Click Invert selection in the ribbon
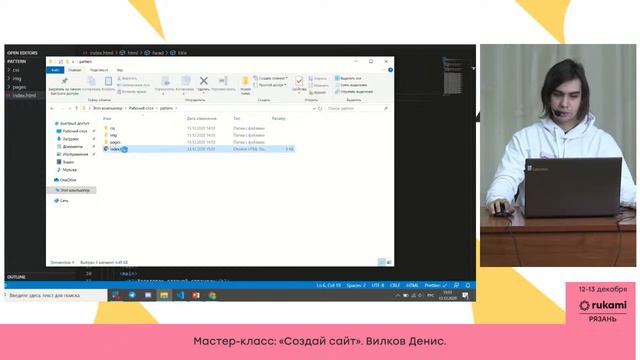 [x=354, y=92]
